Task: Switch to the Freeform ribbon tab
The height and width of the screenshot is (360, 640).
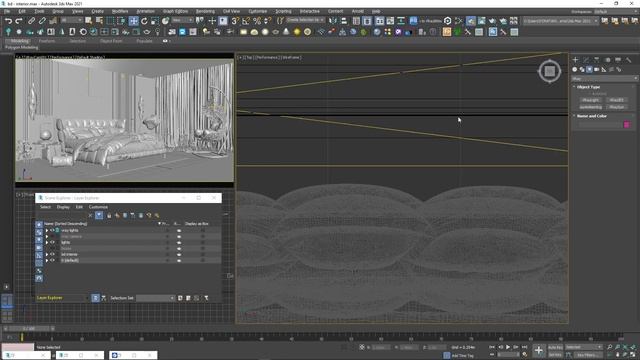Action: point(47,41)
